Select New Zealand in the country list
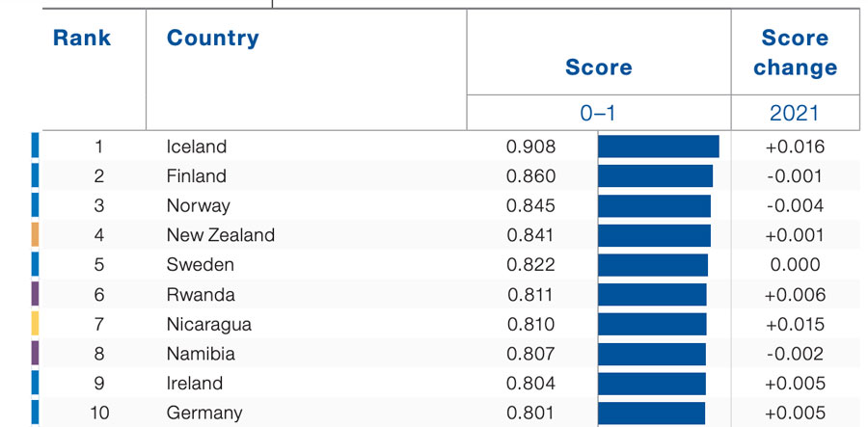 pos(220,235)
